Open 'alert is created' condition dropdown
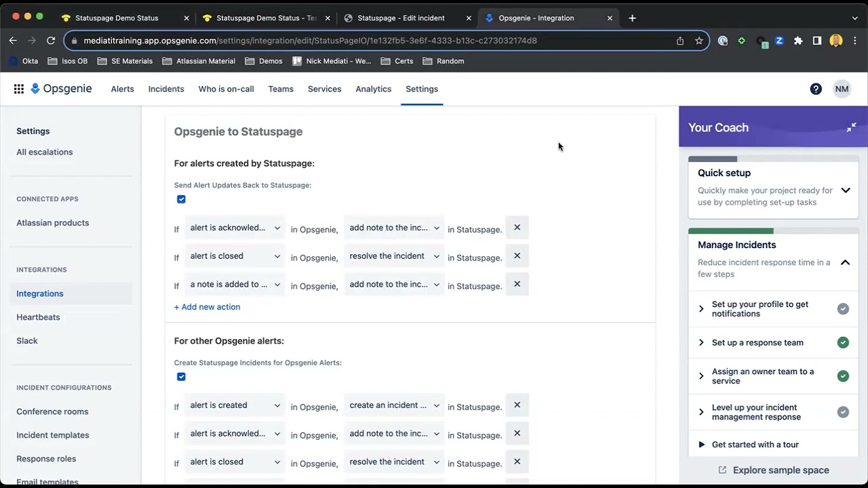The width and height of the screenshot is (868, 488). click(235, 405)
